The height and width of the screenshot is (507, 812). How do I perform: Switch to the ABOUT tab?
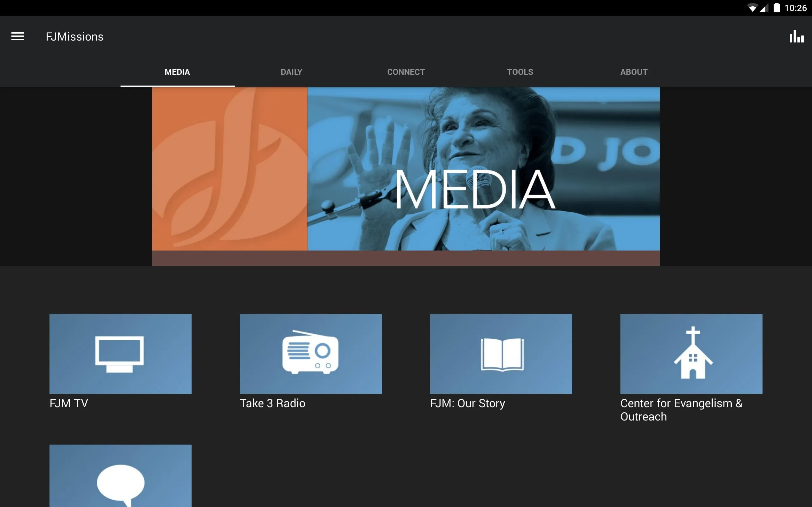(x=633, y=71)
